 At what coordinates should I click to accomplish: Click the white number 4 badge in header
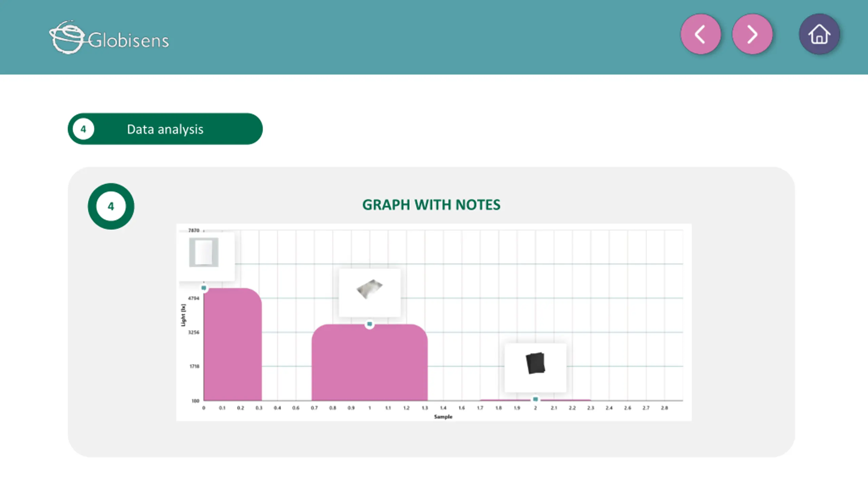coord(83,129)
